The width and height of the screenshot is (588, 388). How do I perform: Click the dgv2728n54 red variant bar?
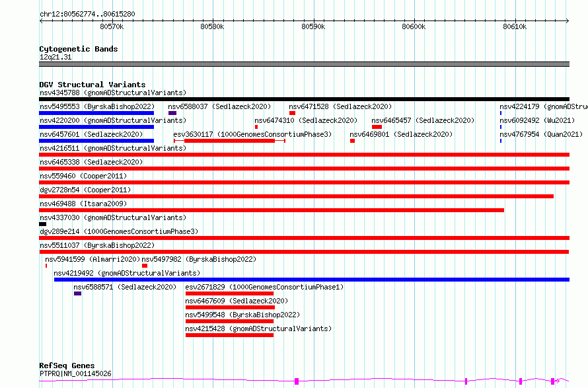[x=296, y=196]
